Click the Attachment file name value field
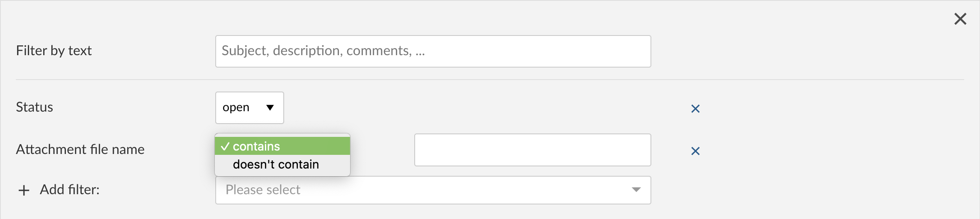The height and width of the screenshot is (219, 980). (x=532, y=150)
